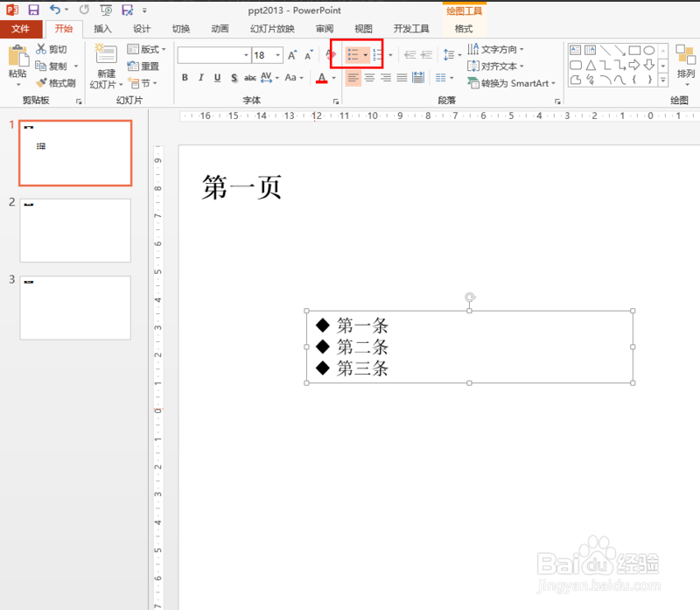Start slideshow from beginning icon

coord(106,10)
